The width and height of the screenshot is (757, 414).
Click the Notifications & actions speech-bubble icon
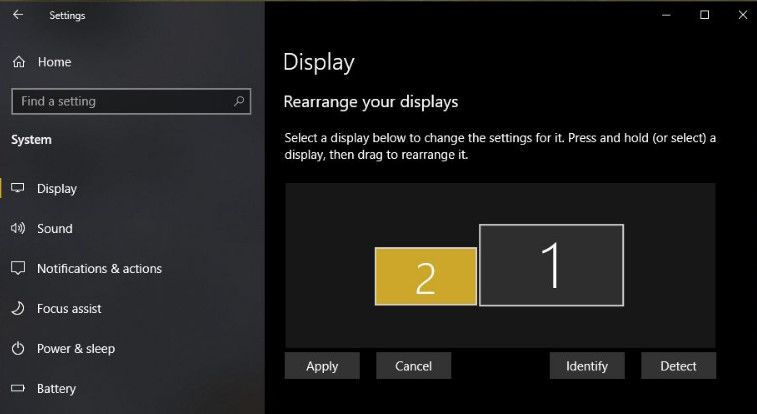(18, 268)
